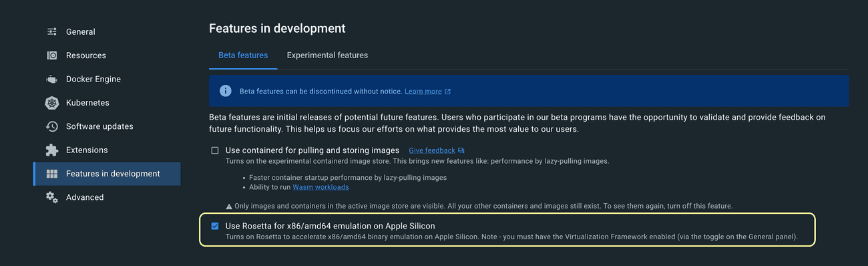Open the Wasm workloads link

320,187
